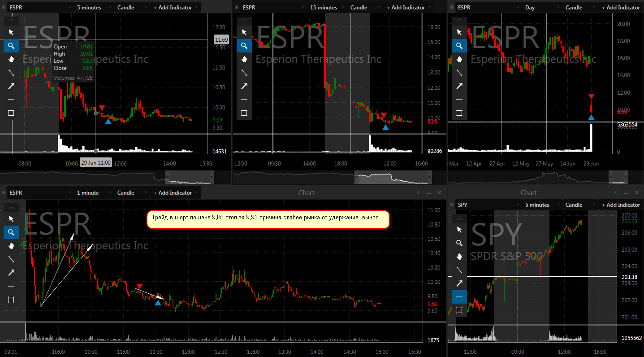The height and width of the screenshot is (357, 644).
Task: Select zoom magnifier in SPY chart
Action: click(x=459, y=243)
